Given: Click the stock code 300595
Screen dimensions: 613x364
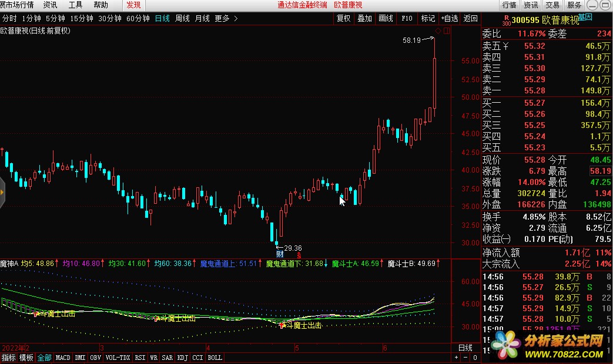Looking at the screenshot, I should tap(525, 21).
